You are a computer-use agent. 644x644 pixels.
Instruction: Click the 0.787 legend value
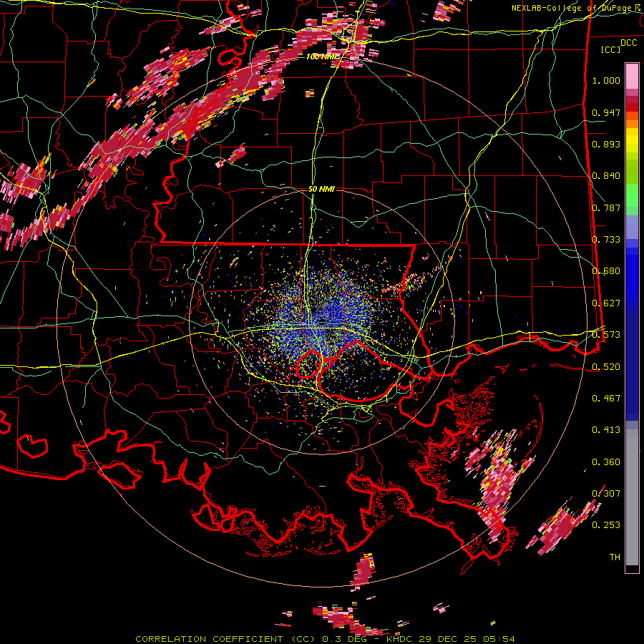point(606,208)
